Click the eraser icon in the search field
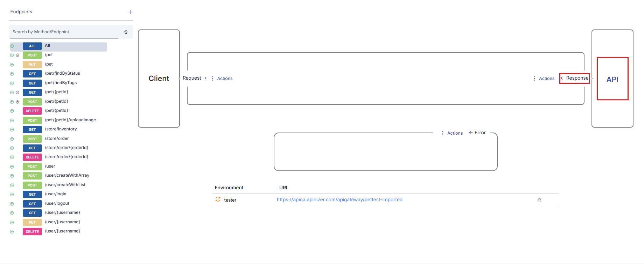This screenshot has width=644, height=264. (x=126, y=32)
